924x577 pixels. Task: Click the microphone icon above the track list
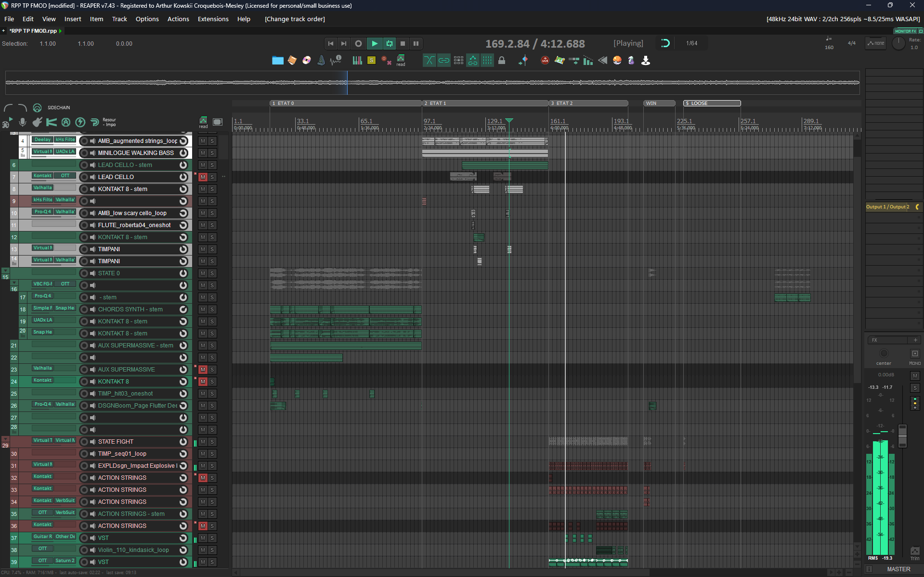(23, 122)
